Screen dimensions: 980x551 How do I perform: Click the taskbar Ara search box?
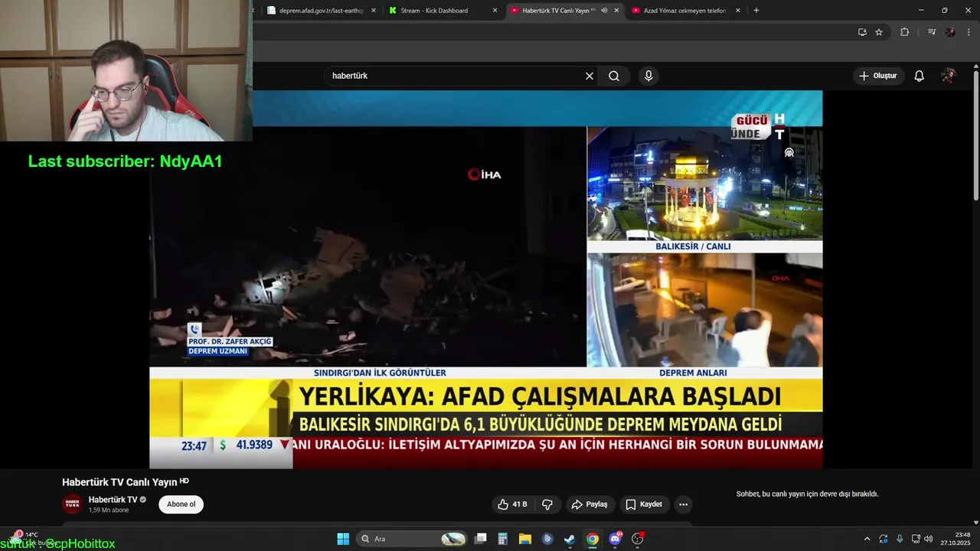click(x=413, y=539)
